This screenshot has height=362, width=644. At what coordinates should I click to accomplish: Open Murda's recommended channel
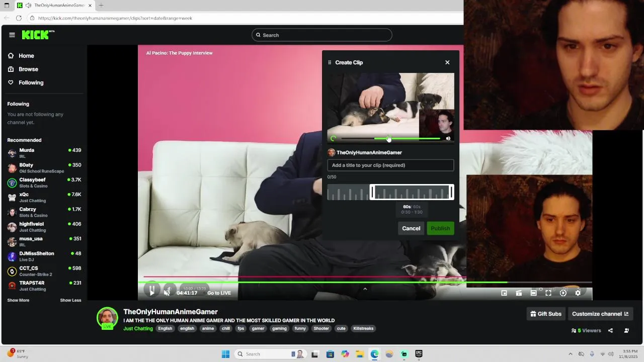[44, 153]
